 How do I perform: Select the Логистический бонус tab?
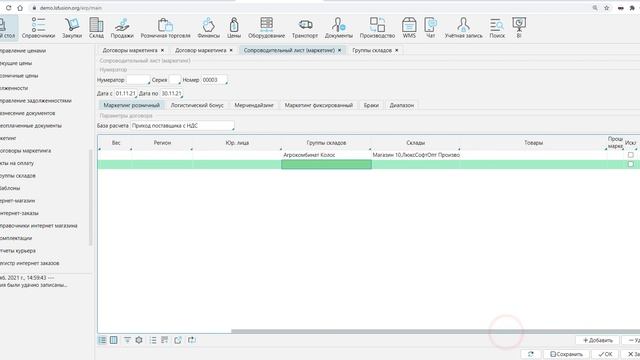point(197,105)
